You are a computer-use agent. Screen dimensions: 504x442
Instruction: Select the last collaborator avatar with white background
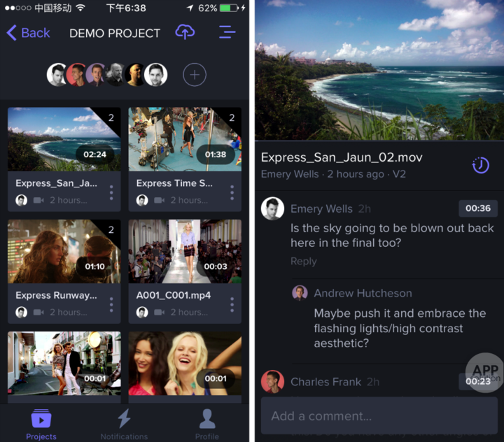click(155, 75)
